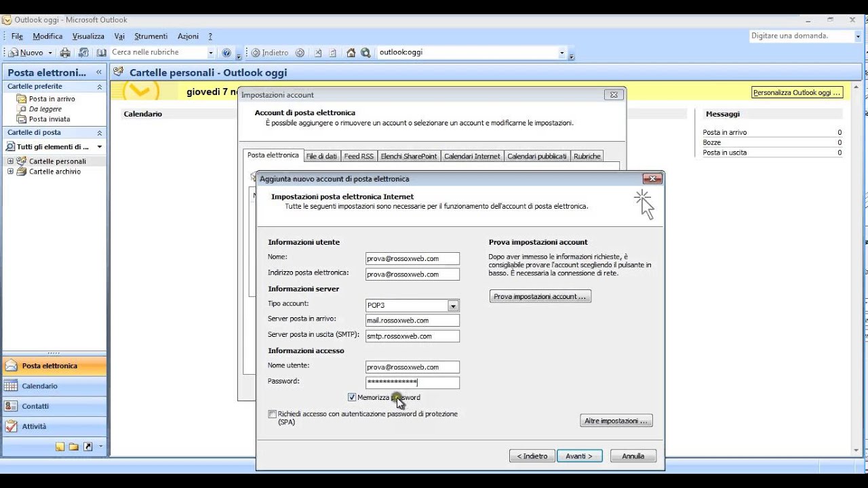Open the Strumenti menu

pos(151,37)
